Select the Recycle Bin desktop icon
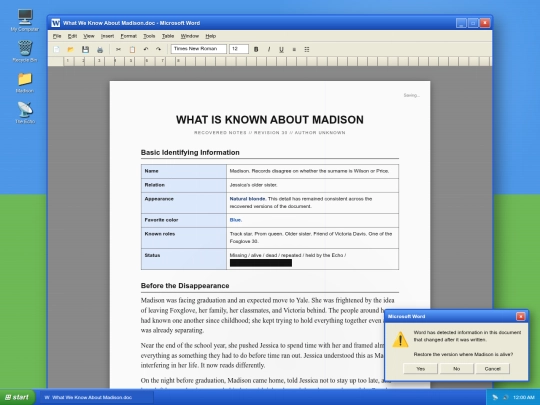 point(25,51)
